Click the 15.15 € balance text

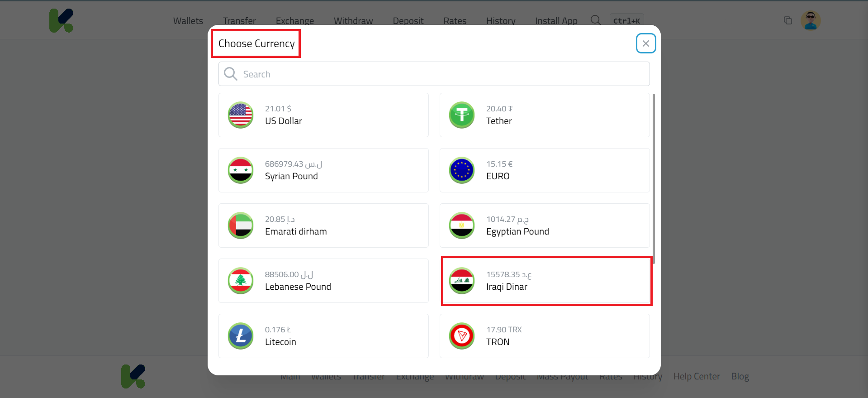499,164
